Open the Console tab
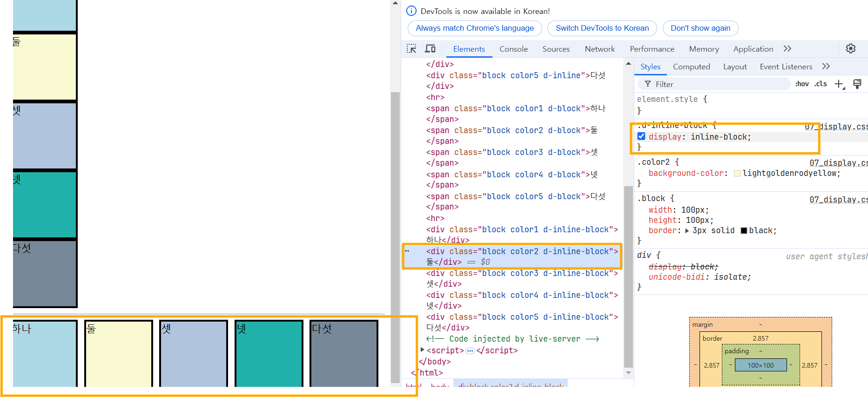The height and width of the screenshot is (397, 868). 513,49
